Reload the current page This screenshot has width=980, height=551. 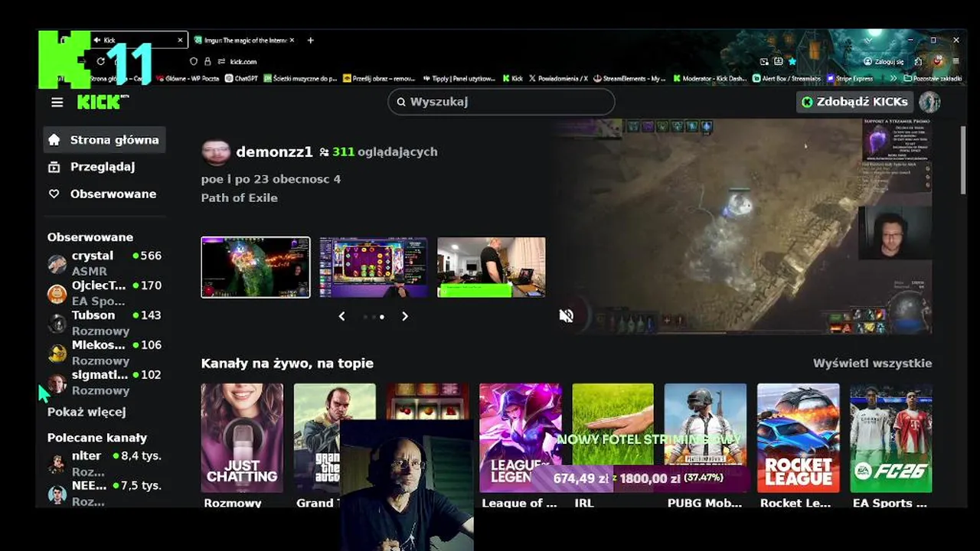click(x=100, y=61)
